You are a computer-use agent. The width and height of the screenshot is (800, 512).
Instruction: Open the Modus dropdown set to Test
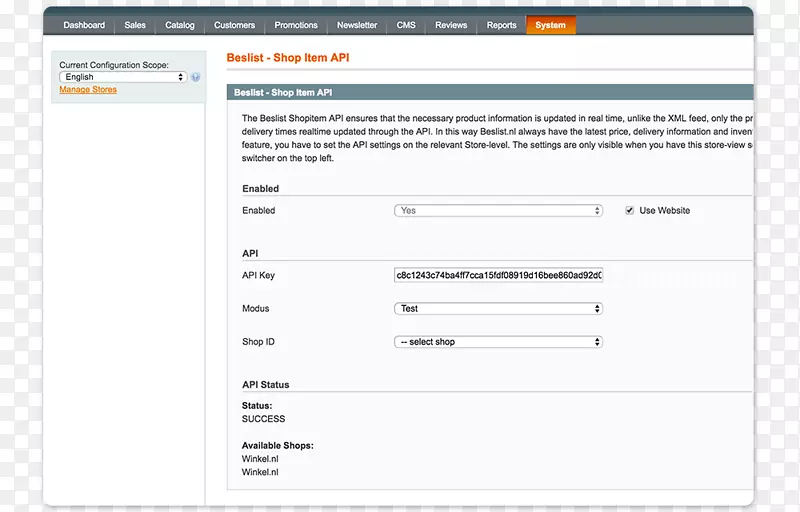tap(498, 309)
